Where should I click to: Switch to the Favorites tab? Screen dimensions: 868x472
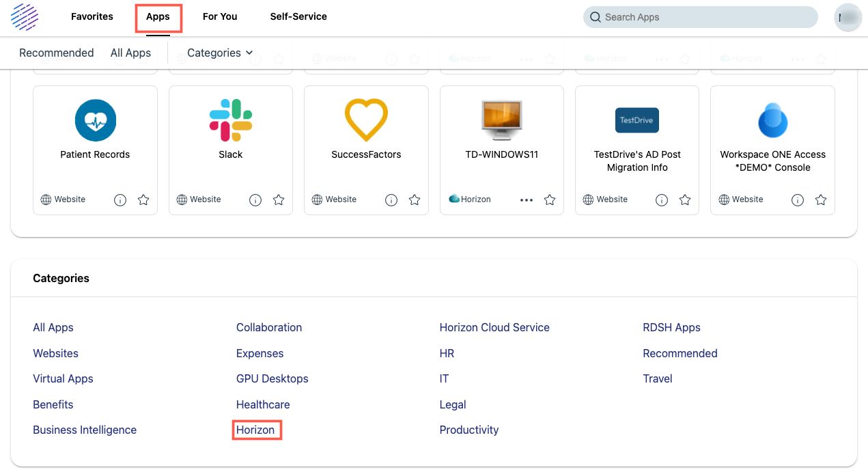(x=92, y=16)
